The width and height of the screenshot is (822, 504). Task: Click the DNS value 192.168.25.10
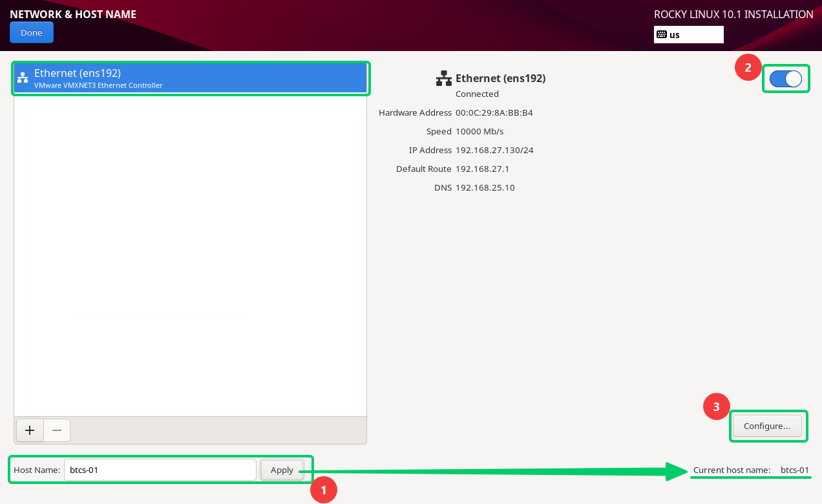pos(485,187)
